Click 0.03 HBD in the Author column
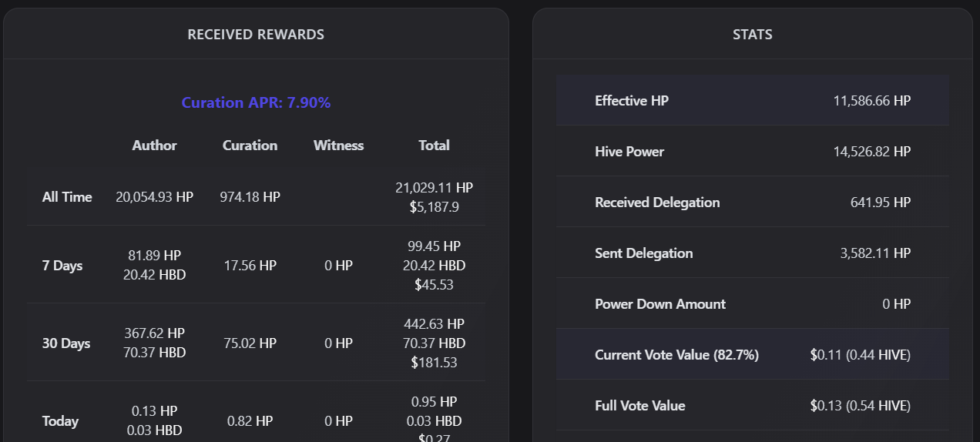The height and width of the screenshot is (442, 980). pos(154,430)
